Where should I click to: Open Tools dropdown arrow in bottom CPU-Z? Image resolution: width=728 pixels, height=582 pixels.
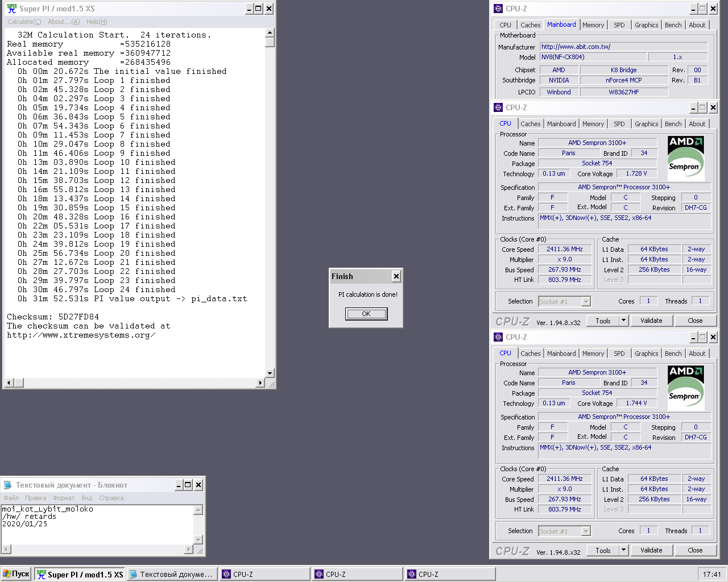point(623,550)
